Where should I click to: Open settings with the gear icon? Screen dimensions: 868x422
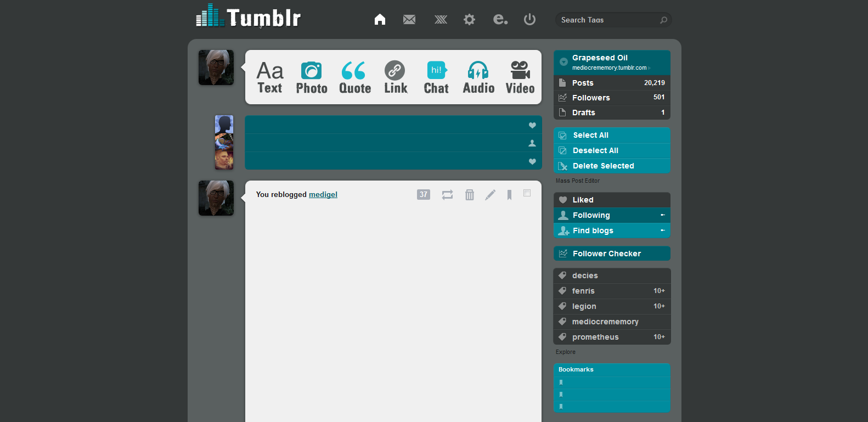tap(469, 20)
